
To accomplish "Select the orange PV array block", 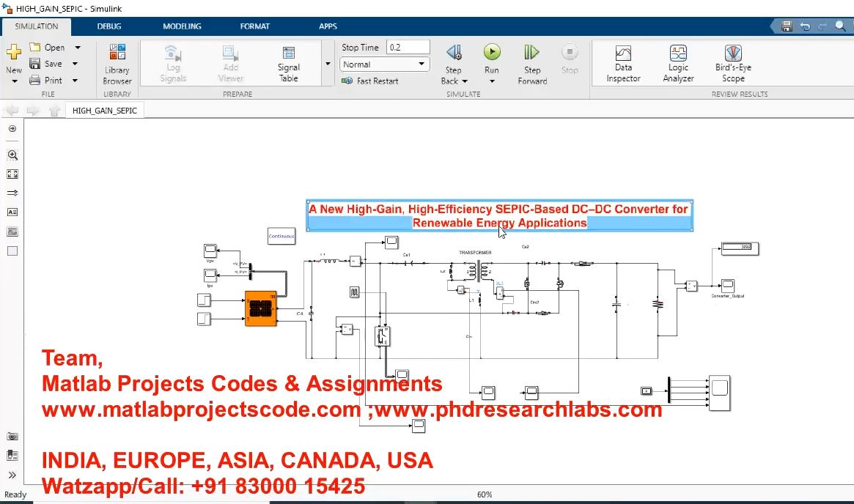I will tap(261, 308).
